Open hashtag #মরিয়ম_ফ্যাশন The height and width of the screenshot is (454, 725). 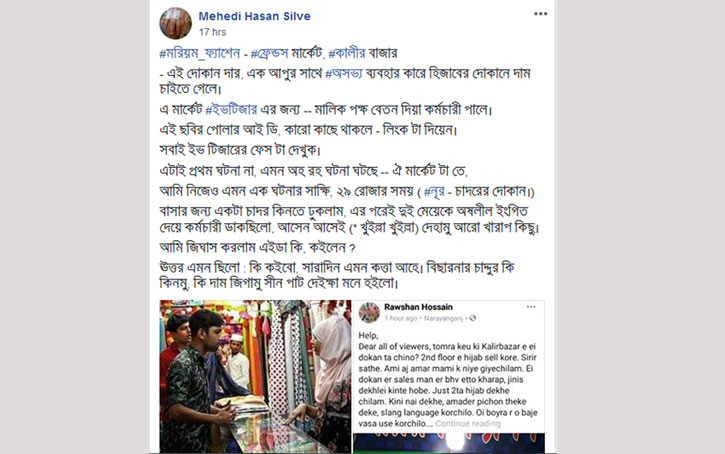[x=200, y=54]
